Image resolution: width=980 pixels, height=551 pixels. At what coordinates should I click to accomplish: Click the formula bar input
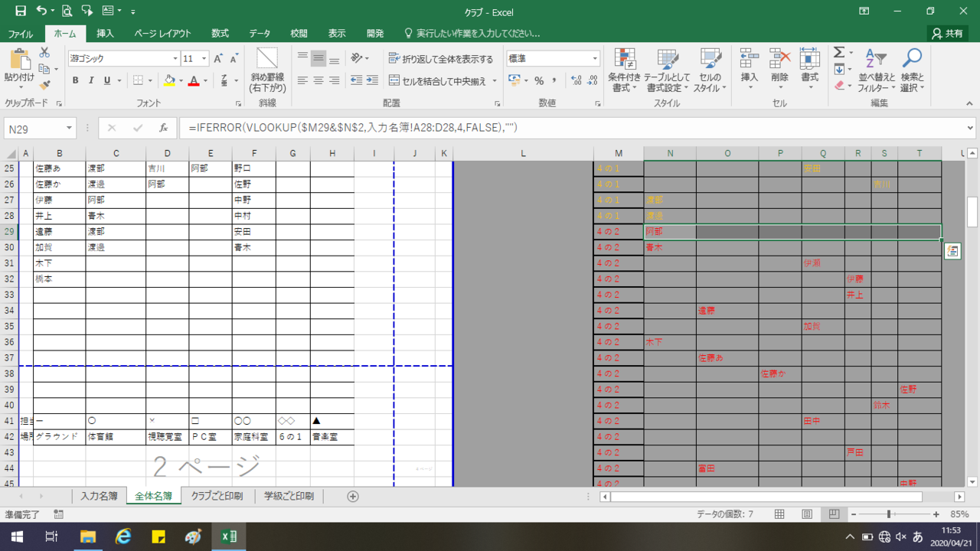[570, 128]
